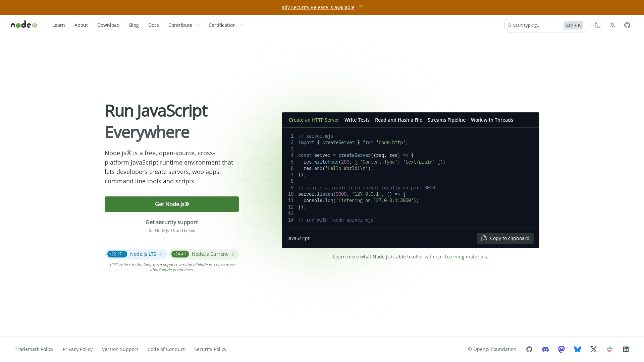Switch to the Write Tests tab
The height and width of the screenshot is (362, 644).
coord(357,120)
